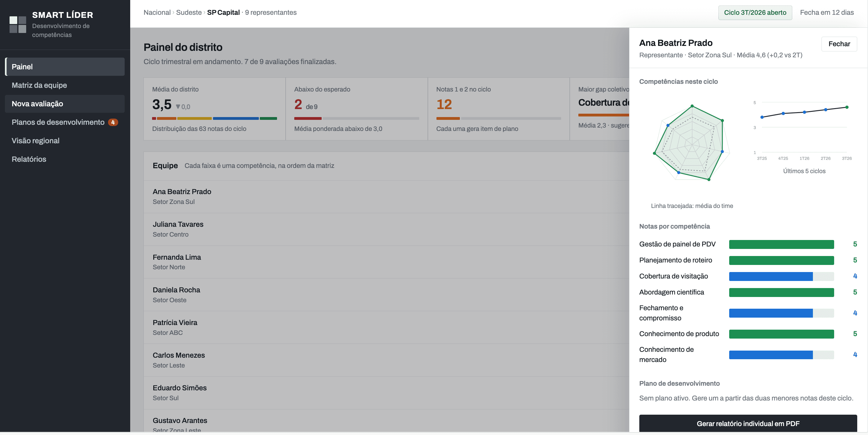Select the Juliana Tavares team row
The width and height of the screenshot is (868, 435).
coord(386,229)
